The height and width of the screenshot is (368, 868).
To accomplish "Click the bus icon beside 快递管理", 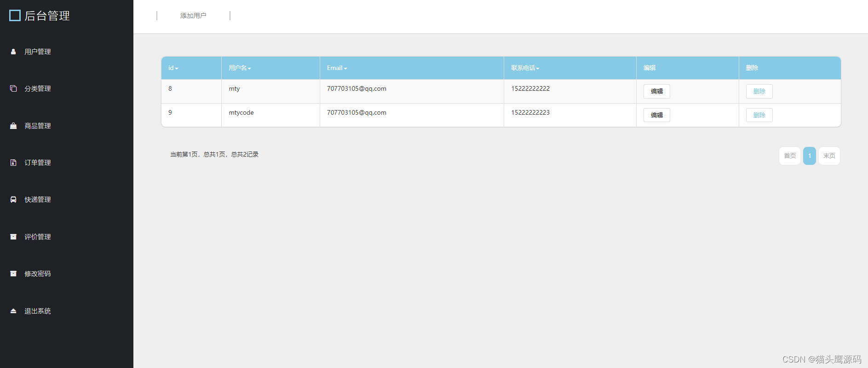I will pyautogui.click(x=13, y=199).
